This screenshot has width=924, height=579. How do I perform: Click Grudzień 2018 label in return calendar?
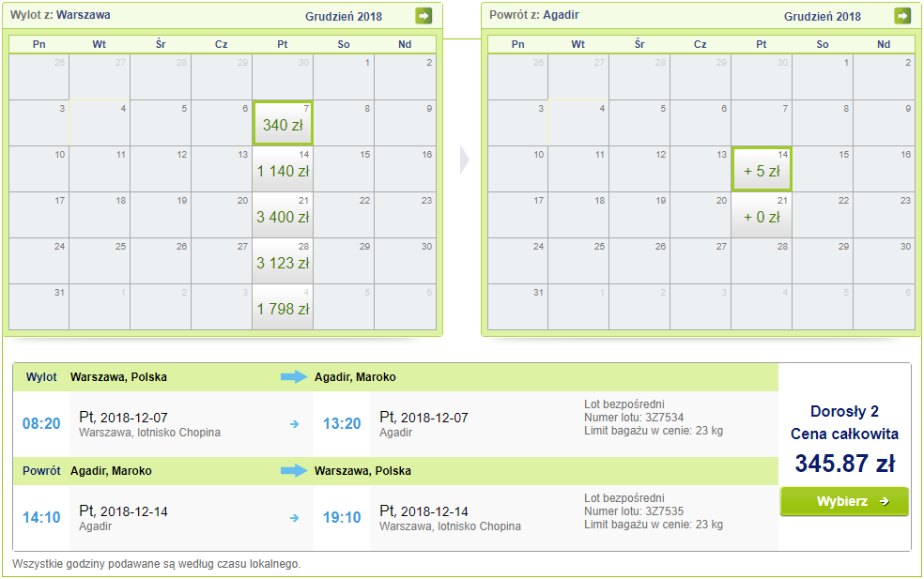(x=823, y=17)
